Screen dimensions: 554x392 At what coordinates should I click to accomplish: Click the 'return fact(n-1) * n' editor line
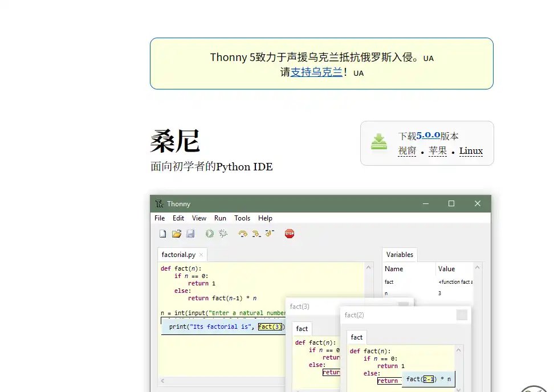point(222,298)
